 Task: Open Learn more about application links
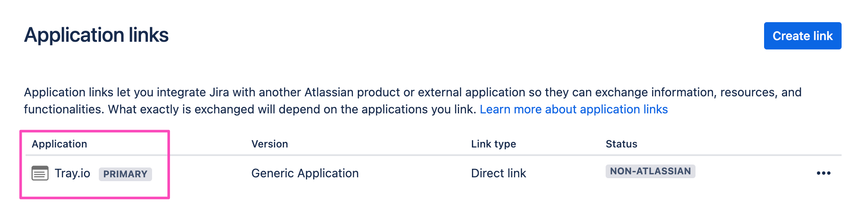point(573,110)
